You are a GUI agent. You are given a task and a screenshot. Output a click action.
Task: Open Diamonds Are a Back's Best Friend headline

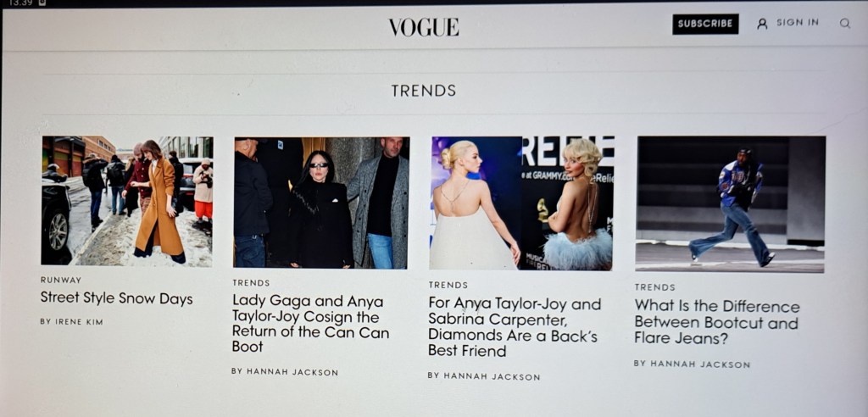[x=515, y=326]
